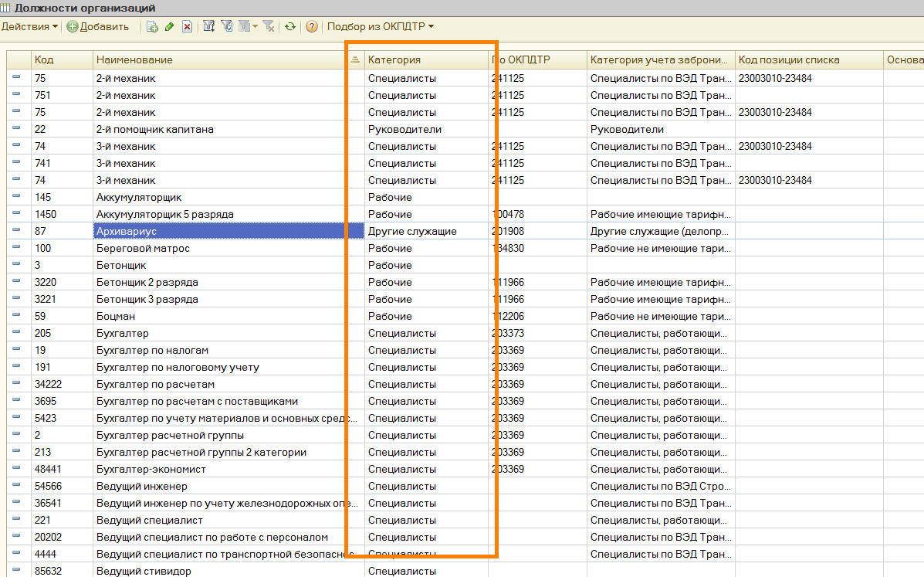Click ОКПДТР code 112206 cell

pos(537,316)
